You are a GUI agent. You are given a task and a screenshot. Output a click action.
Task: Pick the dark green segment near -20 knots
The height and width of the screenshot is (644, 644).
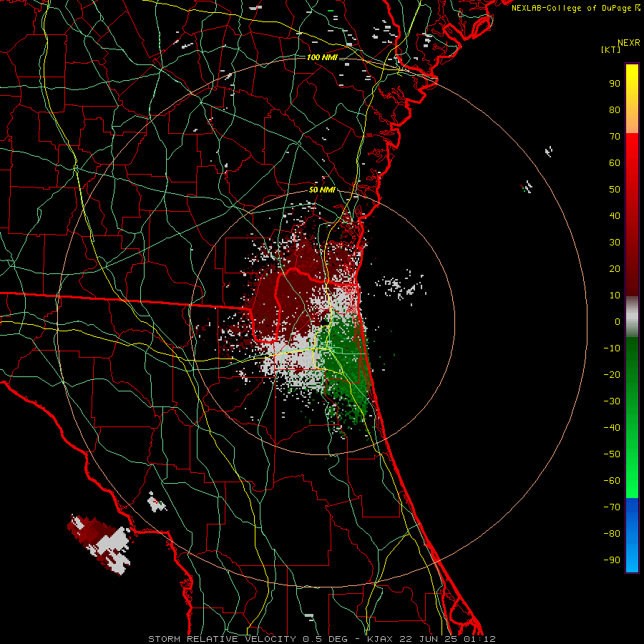click(x=632, y=370)
